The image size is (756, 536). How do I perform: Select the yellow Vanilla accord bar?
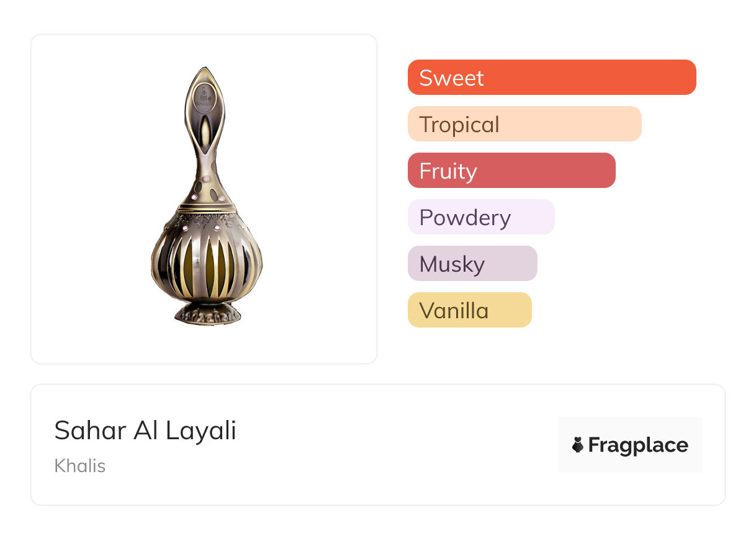(469, 310)
